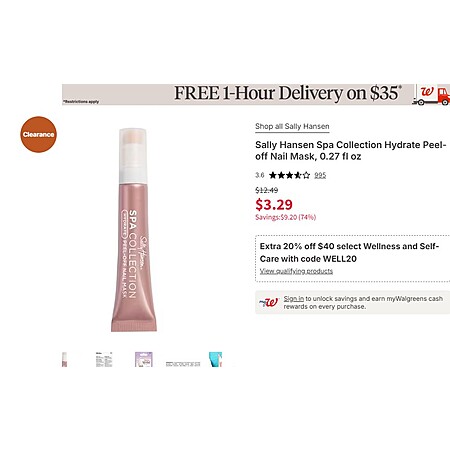Click the Sally Hansen Spa Collection product title
Screen dimensions: 450x450
351,151
